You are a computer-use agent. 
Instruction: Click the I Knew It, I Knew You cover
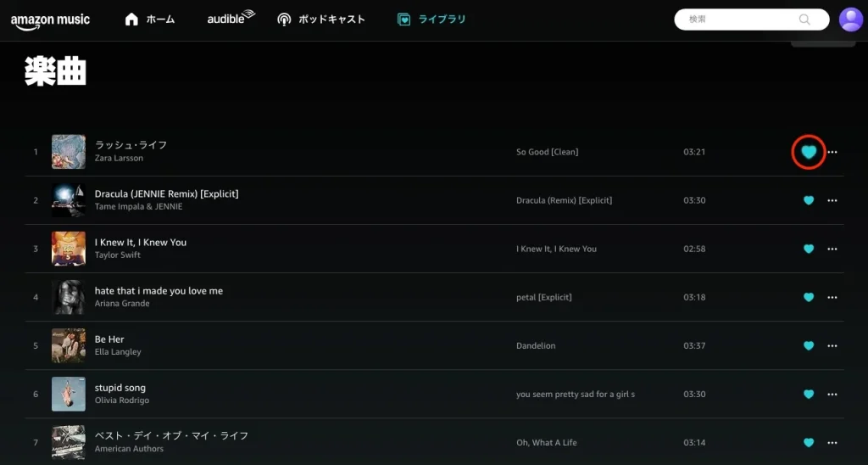[69, 249]
